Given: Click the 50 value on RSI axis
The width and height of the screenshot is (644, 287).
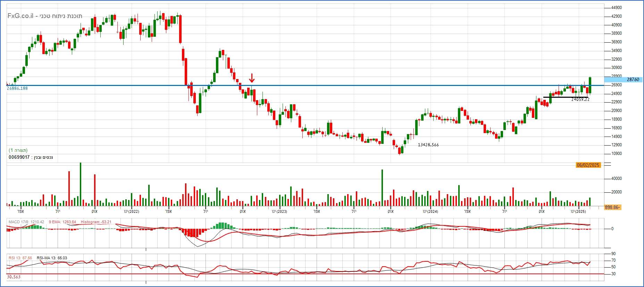Looking at the screenshot, I should pyautogui.click(x=613, y=267).
